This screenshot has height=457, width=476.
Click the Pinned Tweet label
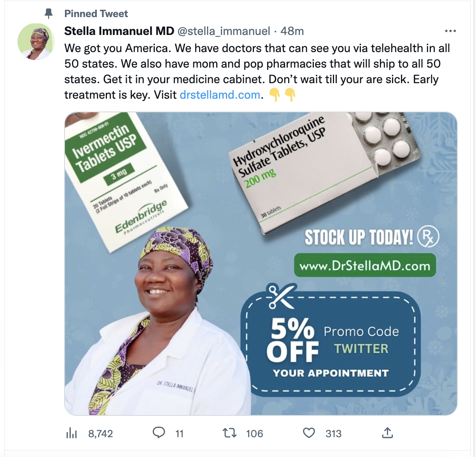pyautogui.click(x=96, y=13)
